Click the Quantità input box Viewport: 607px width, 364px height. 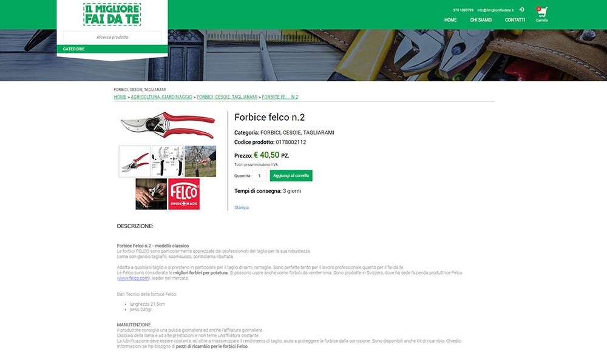(x=259, y=175)
